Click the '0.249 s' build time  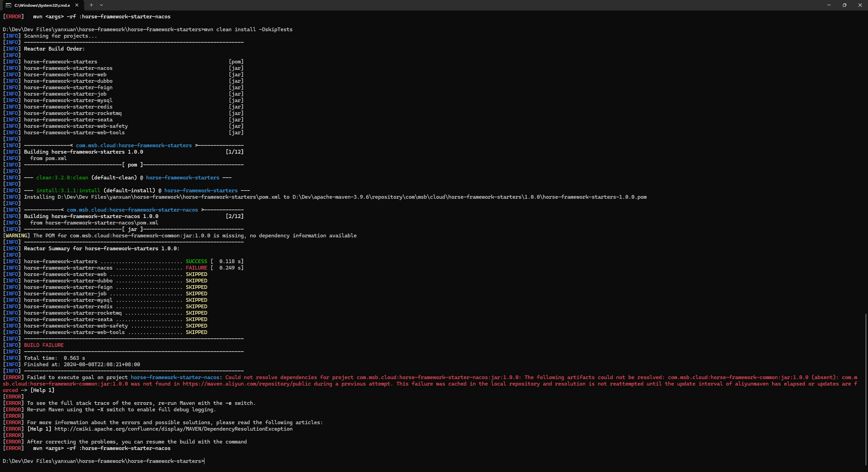(230, 268)
